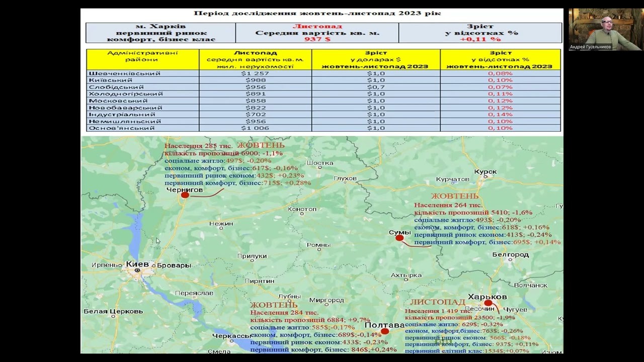Click the Шостка town label
Screen dimensions: 644x362
320,163
